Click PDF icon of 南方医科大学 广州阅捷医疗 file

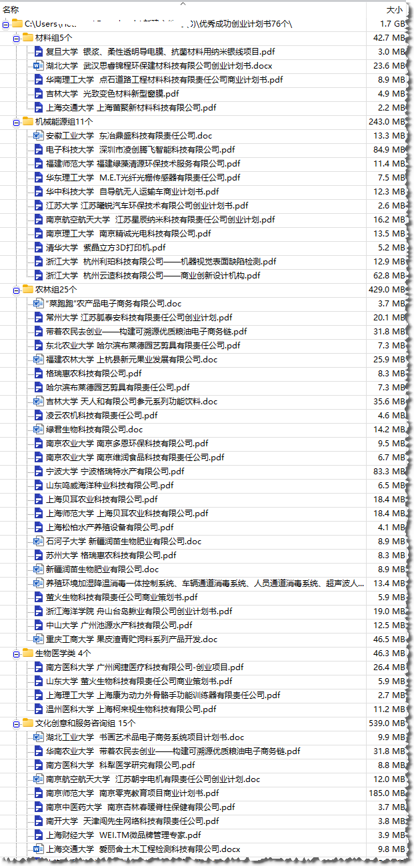(x=38, y=667)
